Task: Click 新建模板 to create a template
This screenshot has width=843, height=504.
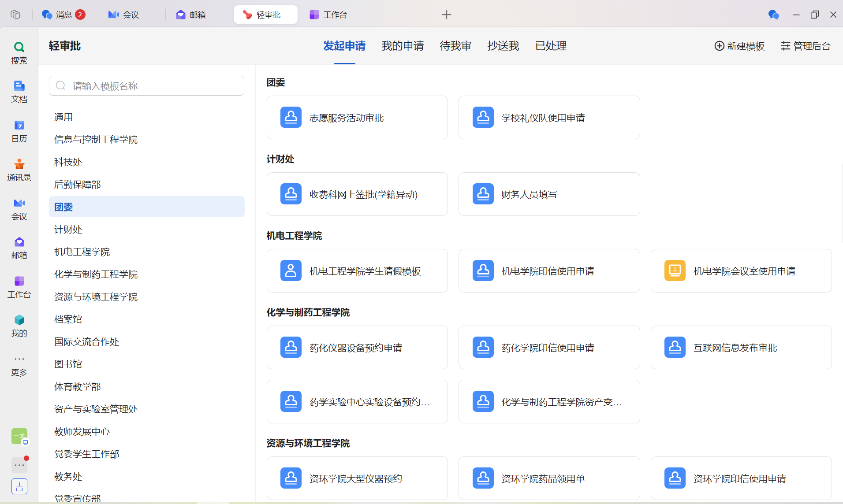Action: tap(739, 46)
